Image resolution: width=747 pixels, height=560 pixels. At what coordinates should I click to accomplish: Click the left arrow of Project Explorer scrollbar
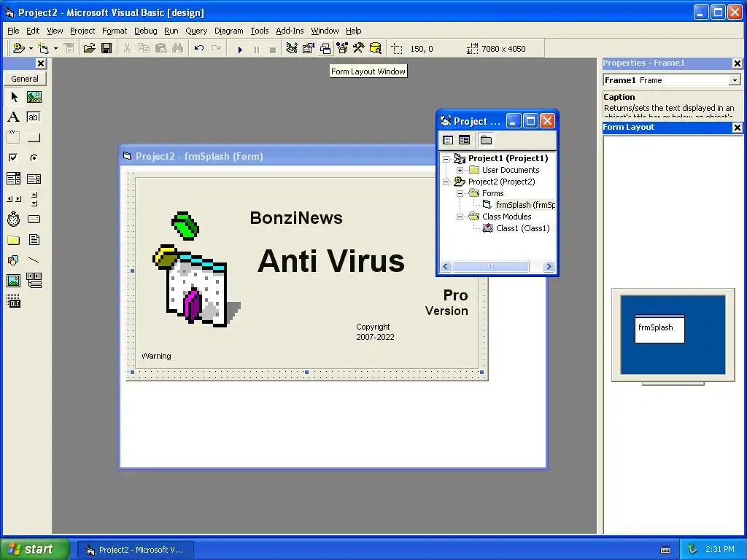point(446,267)
